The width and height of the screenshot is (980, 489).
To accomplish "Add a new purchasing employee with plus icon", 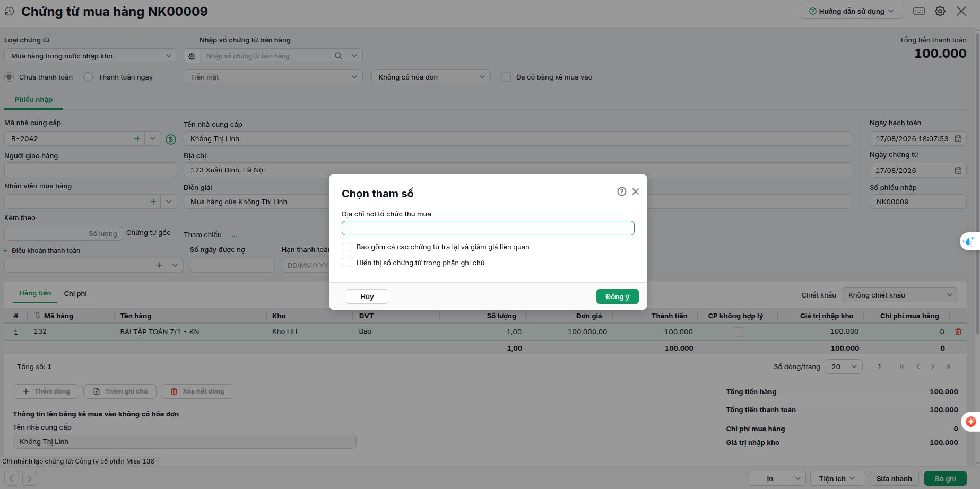I will pos(153,202).
